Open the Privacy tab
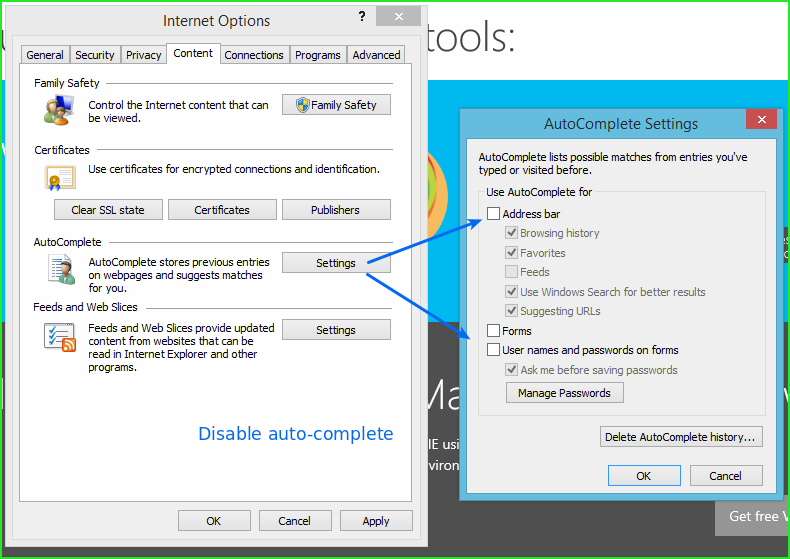The height and width of the screenshot is (559, 790). coord(144,54)
